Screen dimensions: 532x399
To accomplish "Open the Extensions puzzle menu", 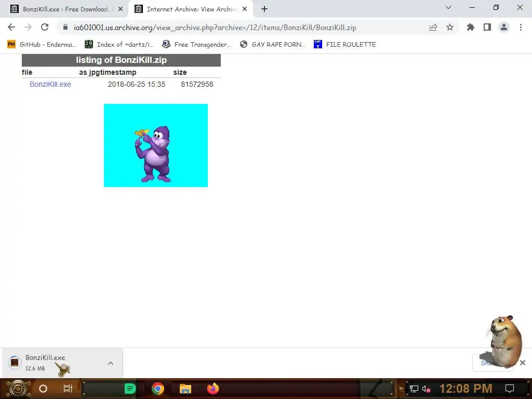I will pos(471,27).
